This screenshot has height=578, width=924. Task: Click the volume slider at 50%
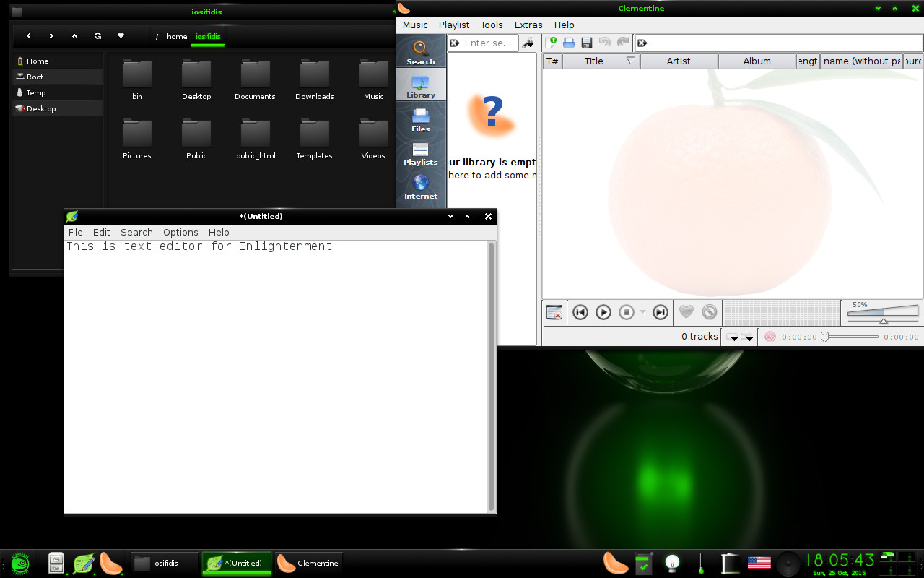point(883,313)
